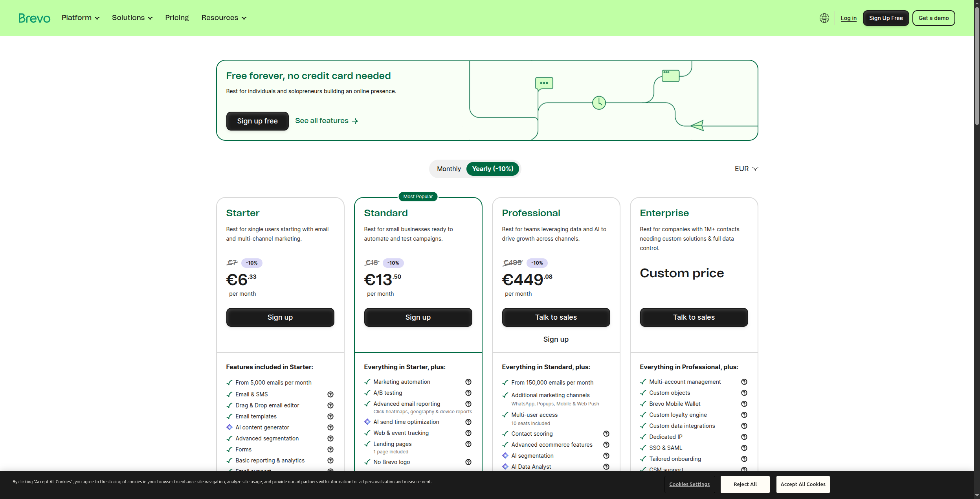The image size is (980, 499).
Task: Reject All cookies
Action: pyautogui.click(x=745, y=484)
